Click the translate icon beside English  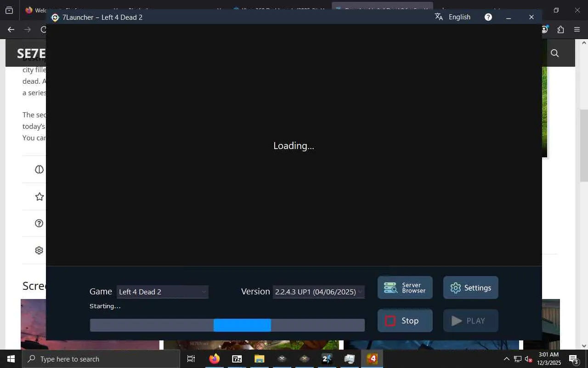coord(439,17)
